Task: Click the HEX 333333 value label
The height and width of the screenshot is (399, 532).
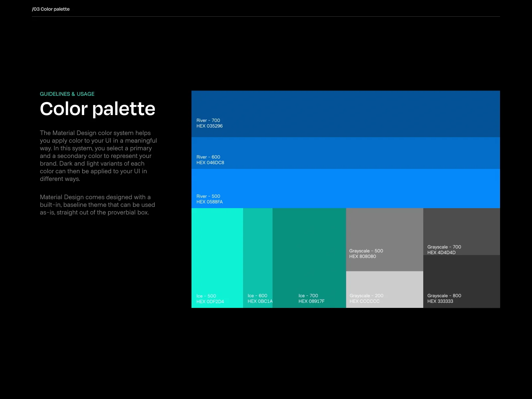Action: click(x=440, y=301)
